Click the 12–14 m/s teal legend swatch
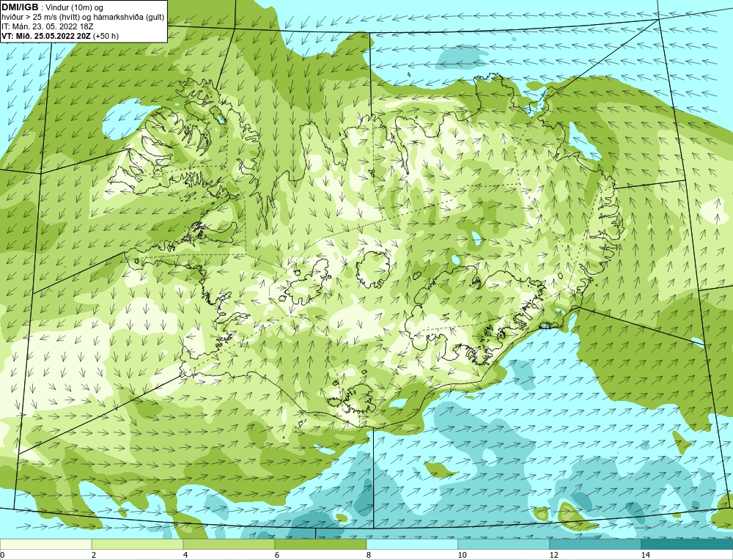This screenshot has width=733, height=560. (x=595, y=545)
